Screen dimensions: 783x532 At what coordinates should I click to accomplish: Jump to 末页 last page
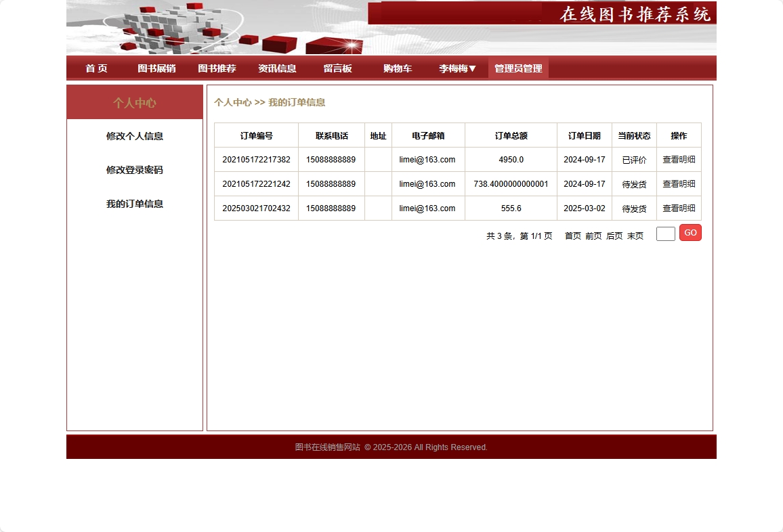[x=635, y=236]
